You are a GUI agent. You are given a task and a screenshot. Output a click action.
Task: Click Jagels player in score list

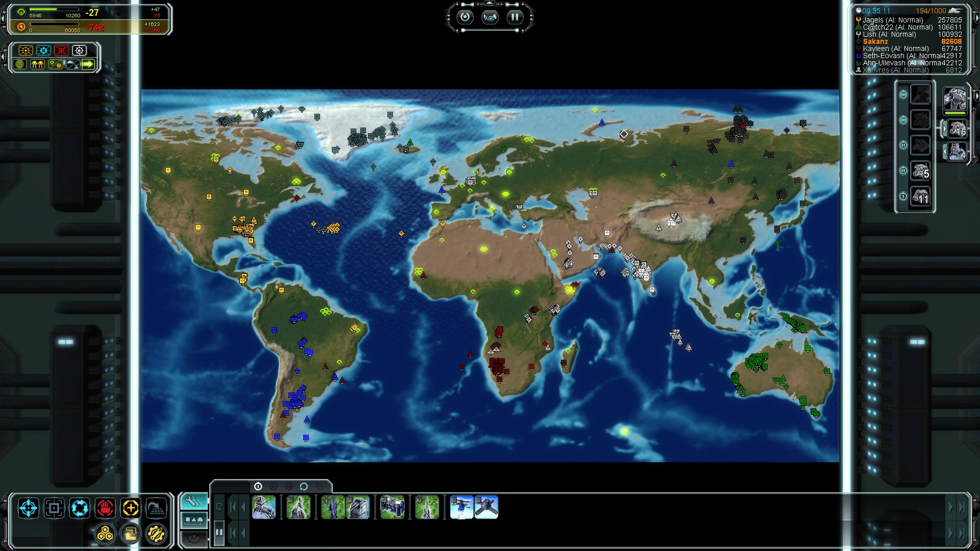click(x=892, y=20)
